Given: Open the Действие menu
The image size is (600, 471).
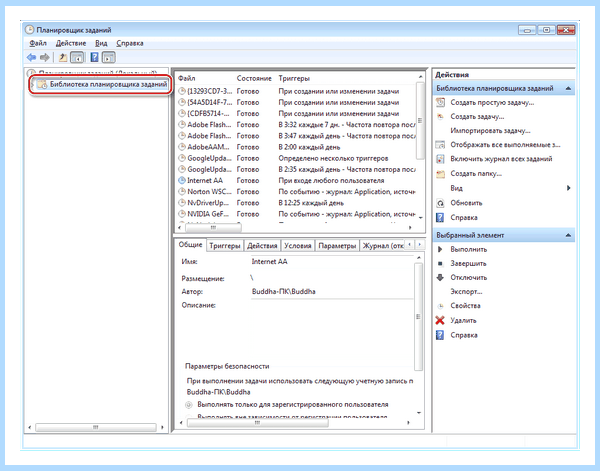Looking at the screenshot, I should click(x=71, y=43).
